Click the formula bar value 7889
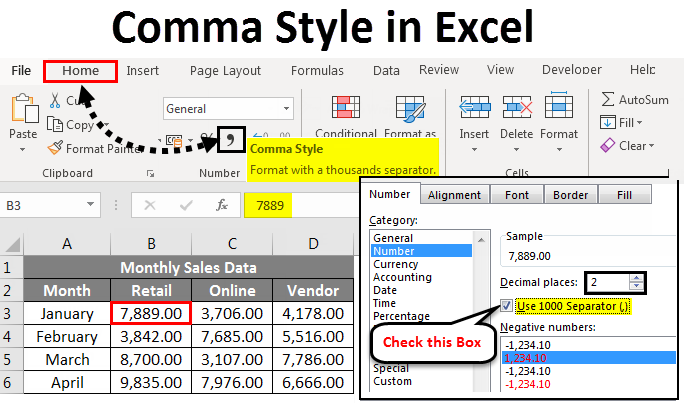 click(x=270, y=205)
